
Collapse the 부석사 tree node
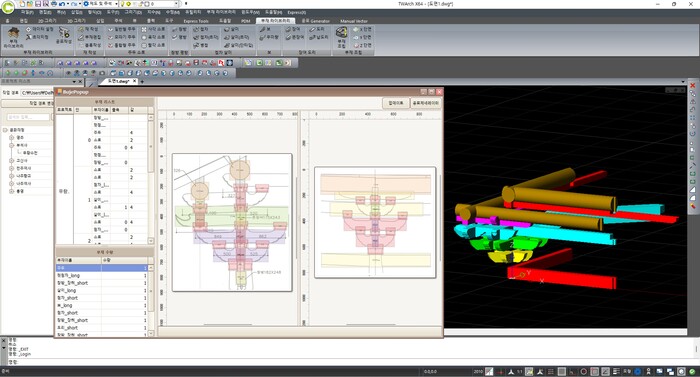(12, 145)
